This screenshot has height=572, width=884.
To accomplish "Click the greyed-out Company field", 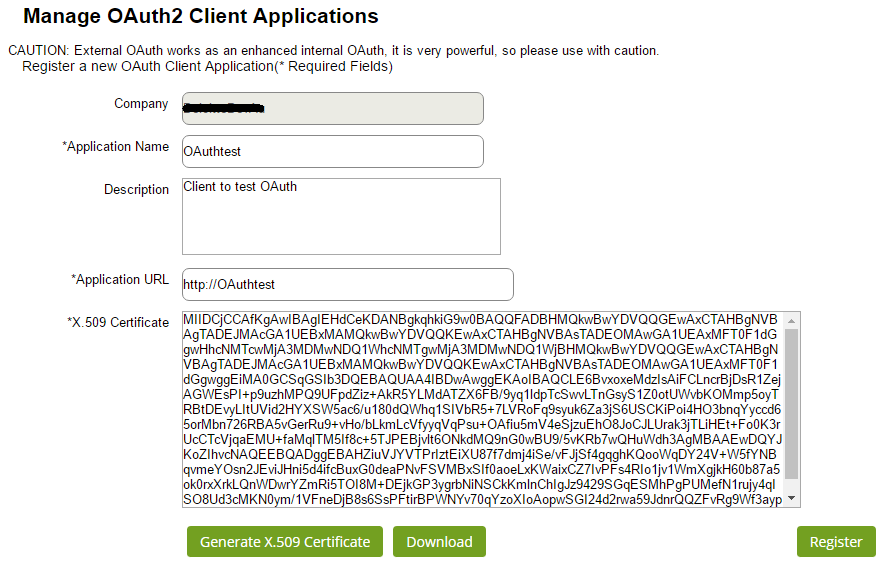I will click(x=333, y=108).
